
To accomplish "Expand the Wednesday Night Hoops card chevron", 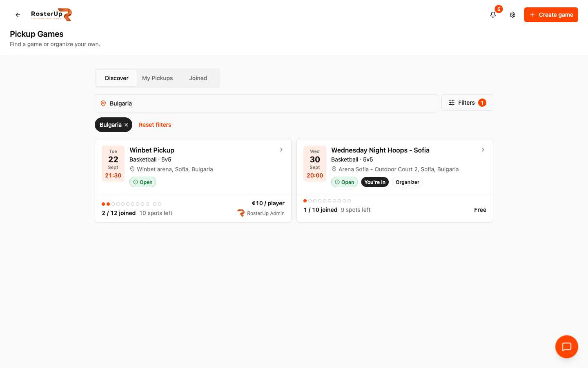I will click(483, 150).
